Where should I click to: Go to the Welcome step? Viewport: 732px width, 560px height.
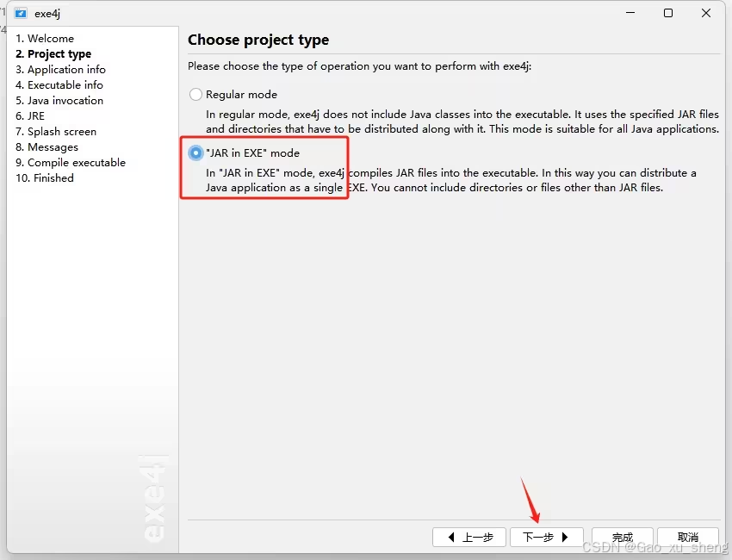pos(45,38)
